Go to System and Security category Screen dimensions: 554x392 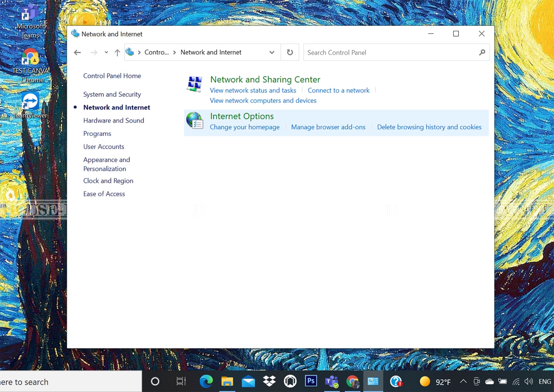112,94
